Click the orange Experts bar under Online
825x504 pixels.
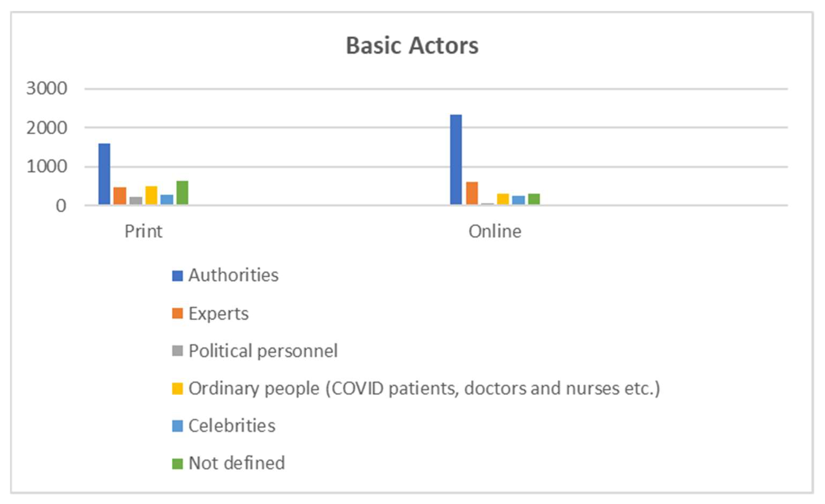(472, 193)
